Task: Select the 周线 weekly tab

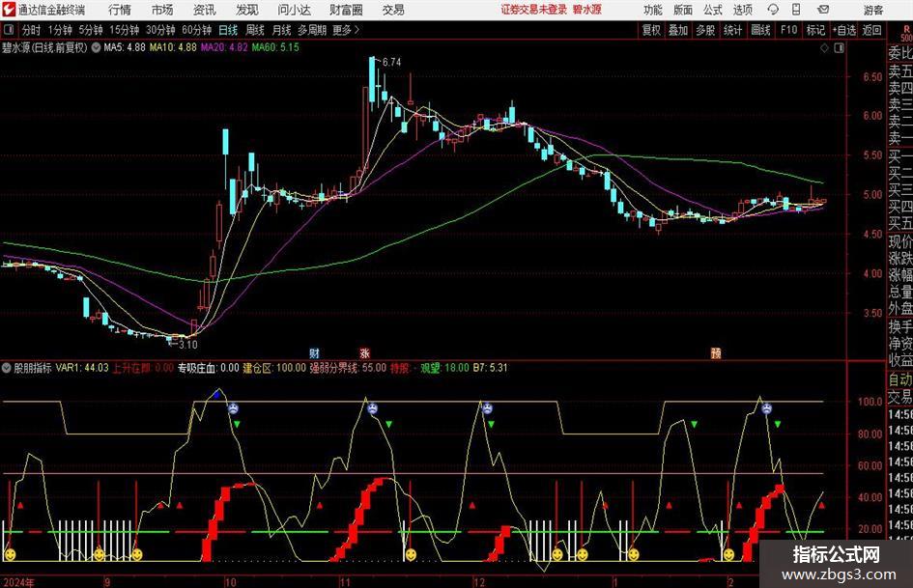Action: point(254,30)
